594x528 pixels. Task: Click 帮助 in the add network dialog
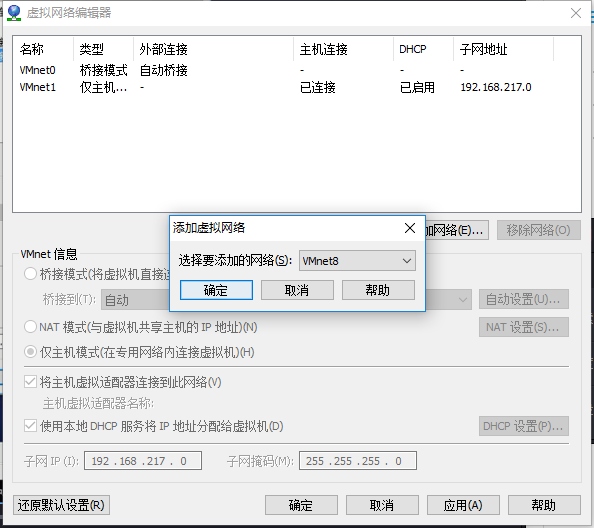378,290
